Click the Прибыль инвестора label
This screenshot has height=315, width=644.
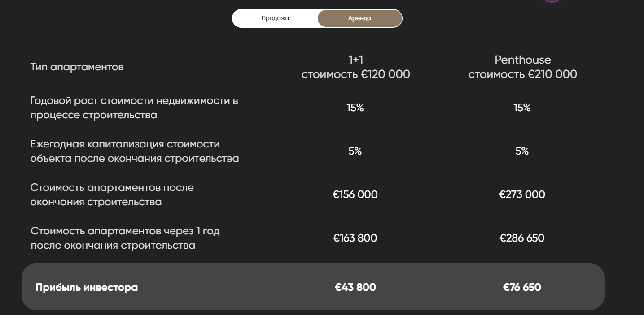(87, 287)
